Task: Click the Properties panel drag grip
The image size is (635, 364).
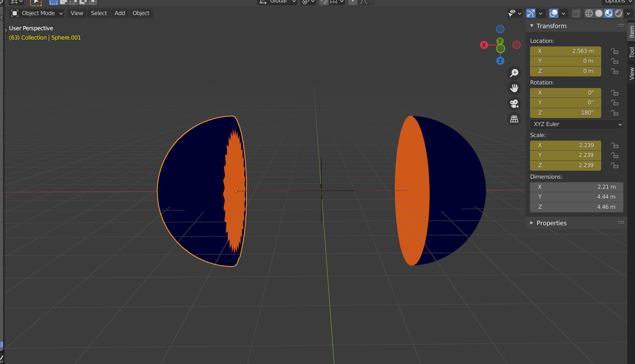Action: coord(621,222)
